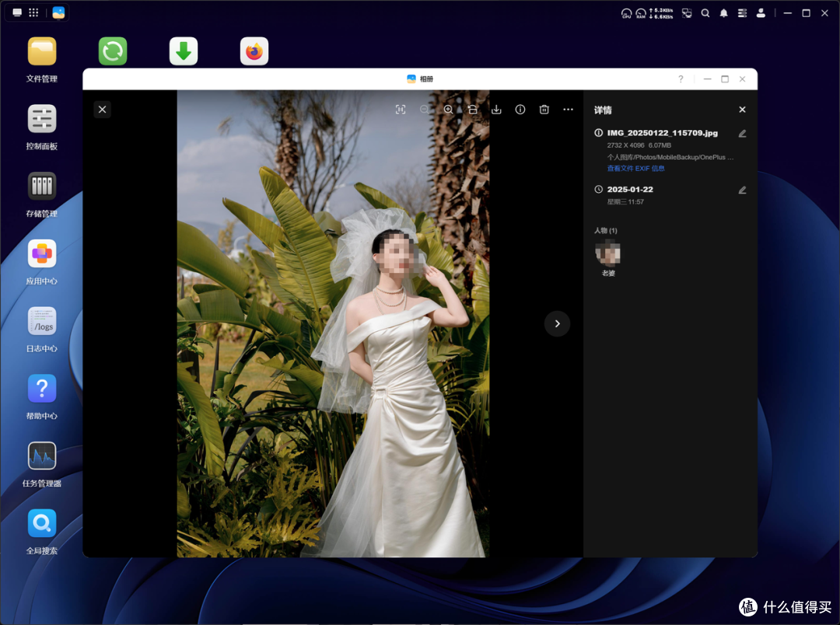Screen dimensions: 840x625
Task: Edit the file name IMG_20250122_115709.jpg
Action: [x=743, y=134]
